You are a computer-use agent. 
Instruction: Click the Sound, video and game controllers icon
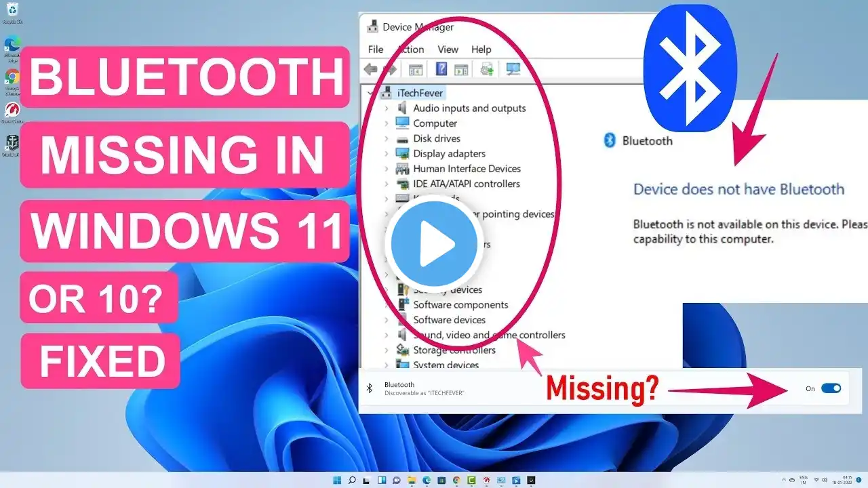(x=402, y=335)
